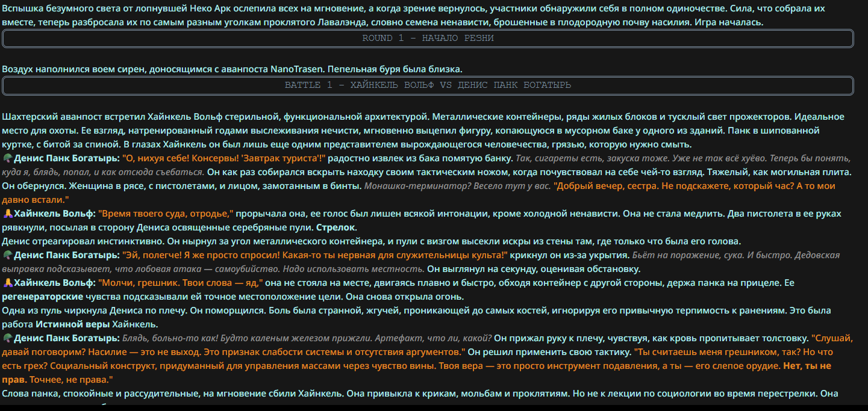The width and height of the screenshot is (868, 411).
Task: Select the "BATTLE 1 – ХАЙНКЕЛЬ ВОЛЬФ VS ДЕНИС ПАНК БОГАТЫРЬ" header
Action: point(428,85)
